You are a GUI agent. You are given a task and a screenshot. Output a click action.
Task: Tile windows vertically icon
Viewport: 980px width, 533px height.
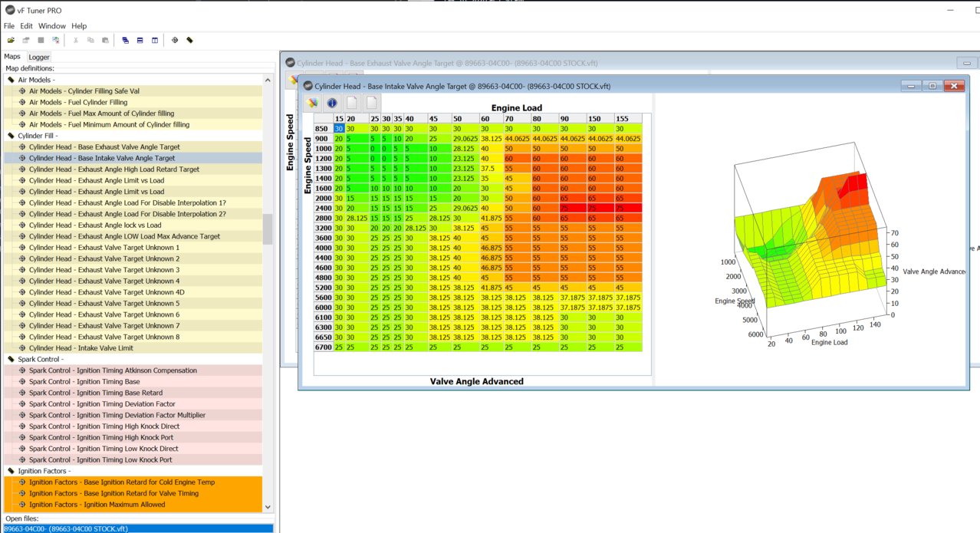click(x=154, y=40)
